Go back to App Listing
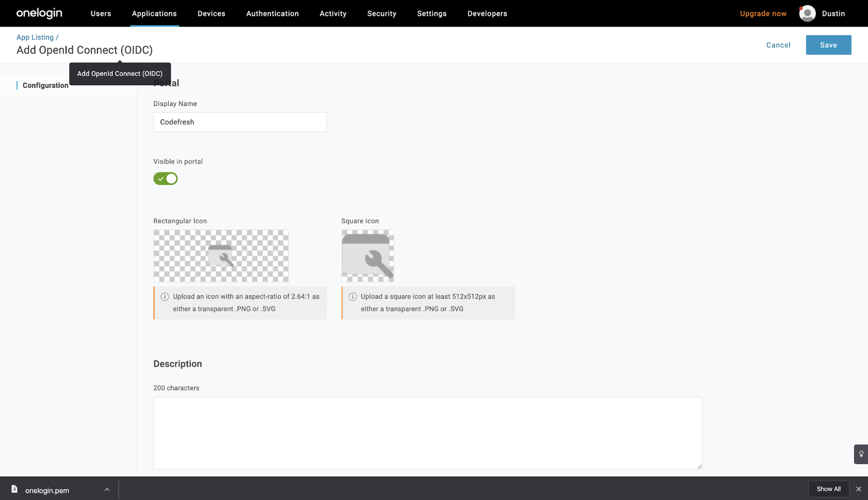The width and height of the screenshot is (868, 500). (x=35, y=37)
